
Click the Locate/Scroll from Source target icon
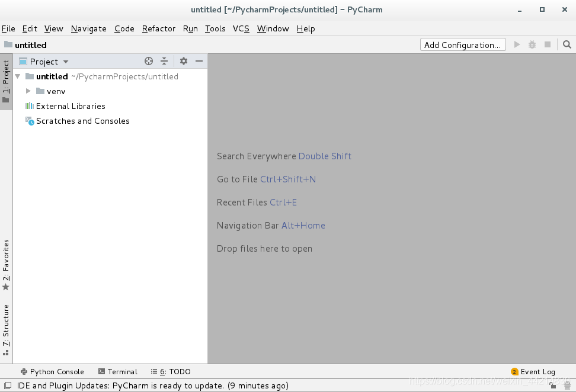148,62
